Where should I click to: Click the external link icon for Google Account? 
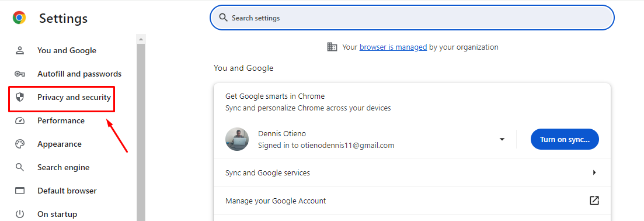click(x=594, y=201)
